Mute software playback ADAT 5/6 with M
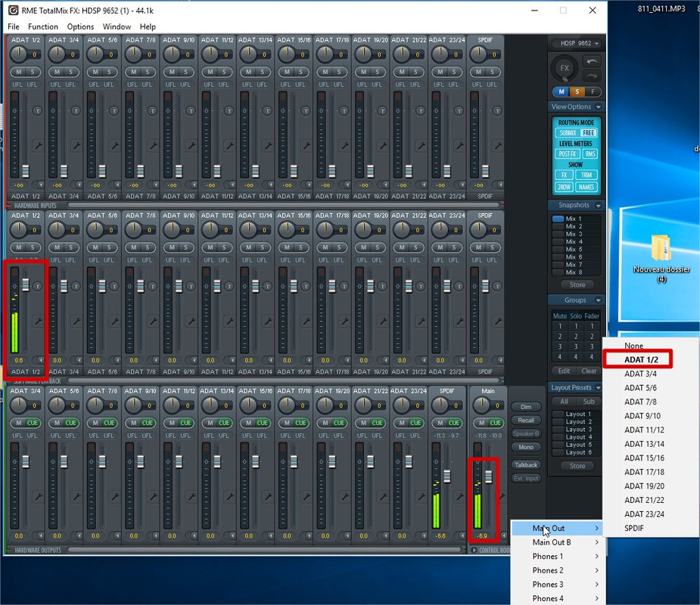 (x=95, y=247)
